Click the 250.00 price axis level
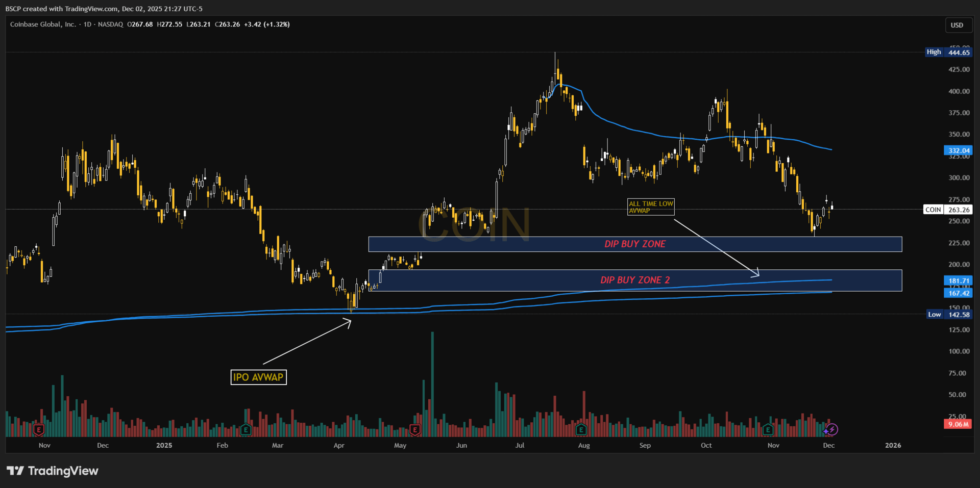The height and width of the screenshot is (488, 980). coord(959,221)
